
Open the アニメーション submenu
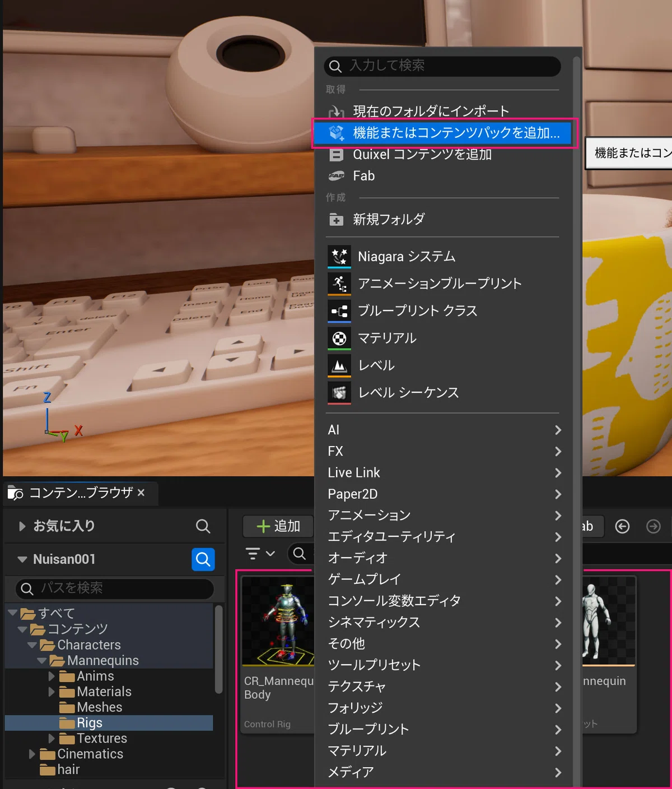click(444, 516)
